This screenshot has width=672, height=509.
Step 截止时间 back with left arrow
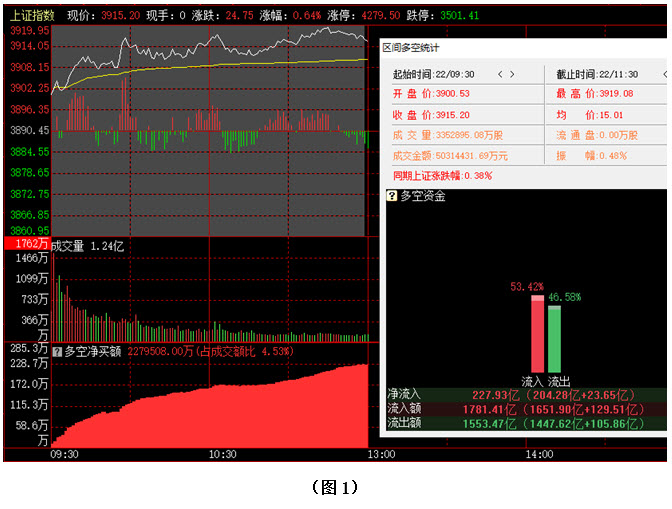click(x=649, y=74)
